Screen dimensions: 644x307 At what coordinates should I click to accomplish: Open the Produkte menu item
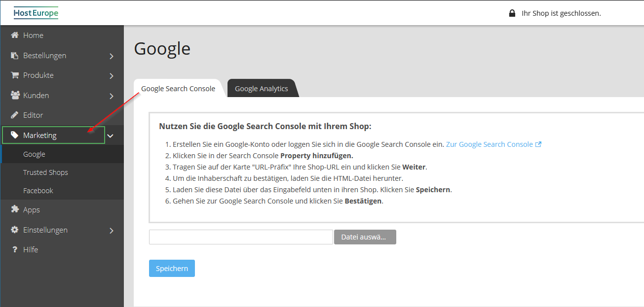62,75
